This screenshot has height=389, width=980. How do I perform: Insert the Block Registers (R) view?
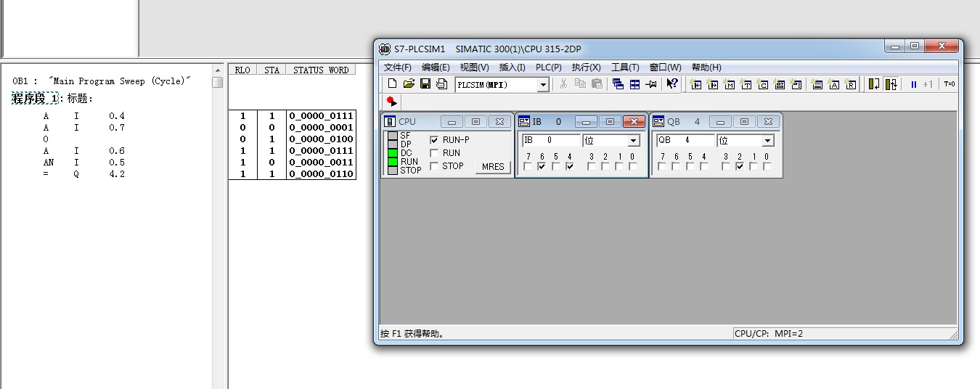pyautogui.click(x=850, y=84)
